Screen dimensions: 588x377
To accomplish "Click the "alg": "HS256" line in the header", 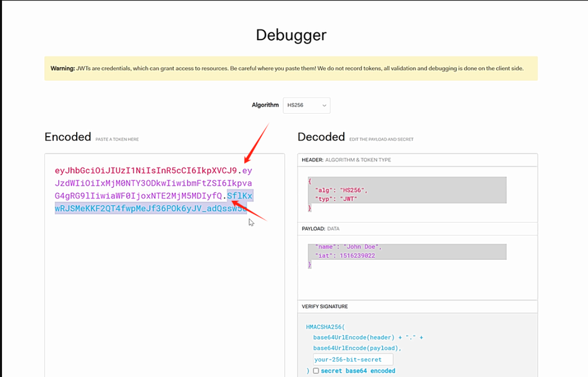I will pos(341,190).
